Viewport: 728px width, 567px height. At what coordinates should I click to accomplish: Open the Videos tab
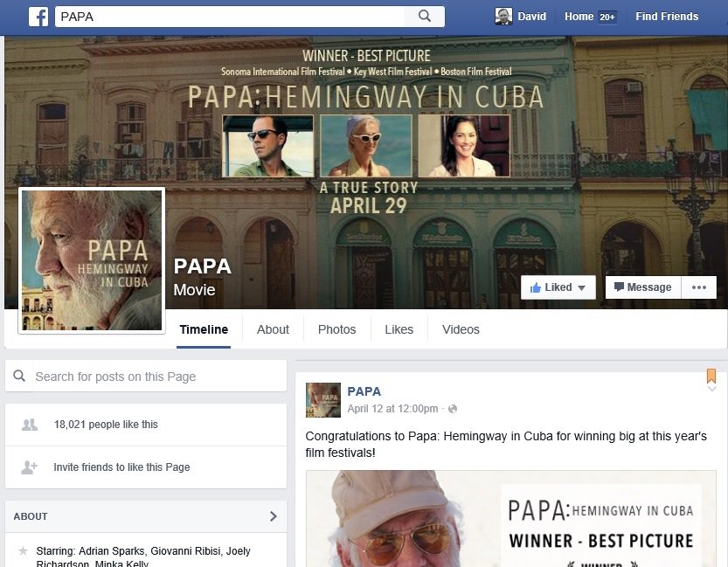pyautogui.click(x=461, y=330)
